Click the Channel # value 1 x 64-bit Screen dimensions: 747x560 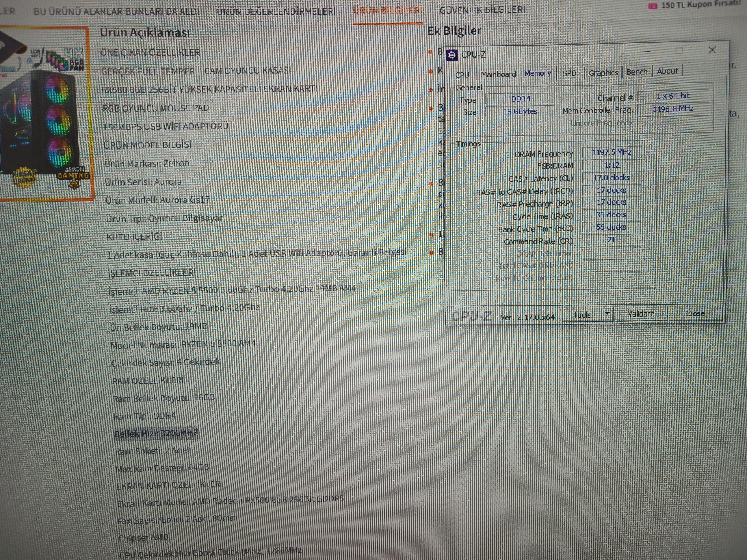673,96
